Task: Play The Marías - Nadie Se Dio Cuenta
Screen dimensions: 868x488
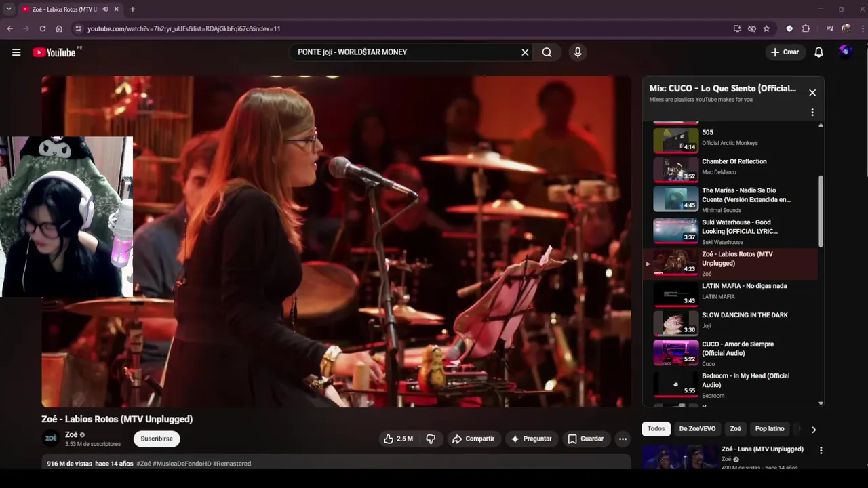Action: 732,199
